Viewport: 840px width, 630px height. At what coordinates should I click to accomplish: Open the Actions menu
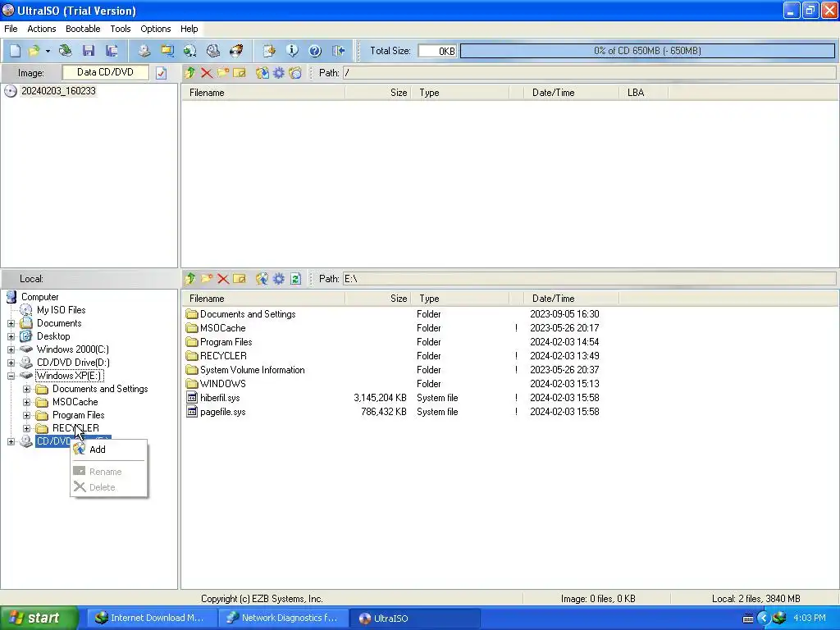(41, 29)
